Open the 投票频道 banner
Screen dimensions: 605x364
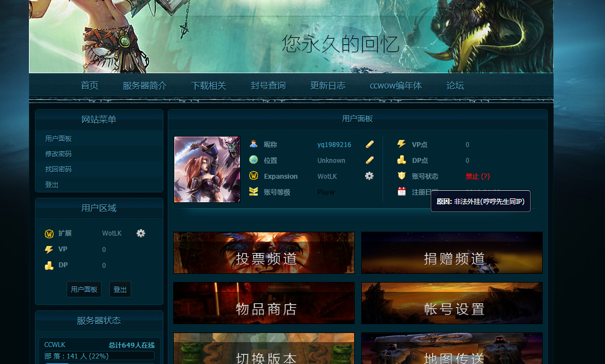(x=264, y=253)
